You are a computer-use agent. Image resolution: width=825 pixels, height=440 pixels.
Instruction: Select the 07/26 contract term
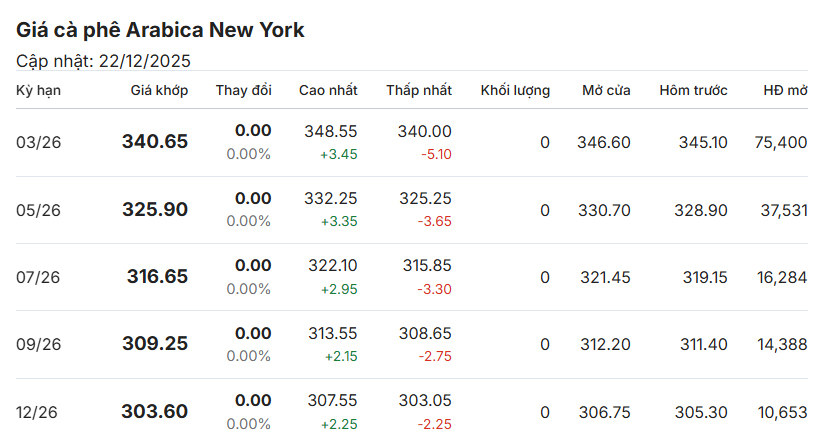click(x=39, y=277)
